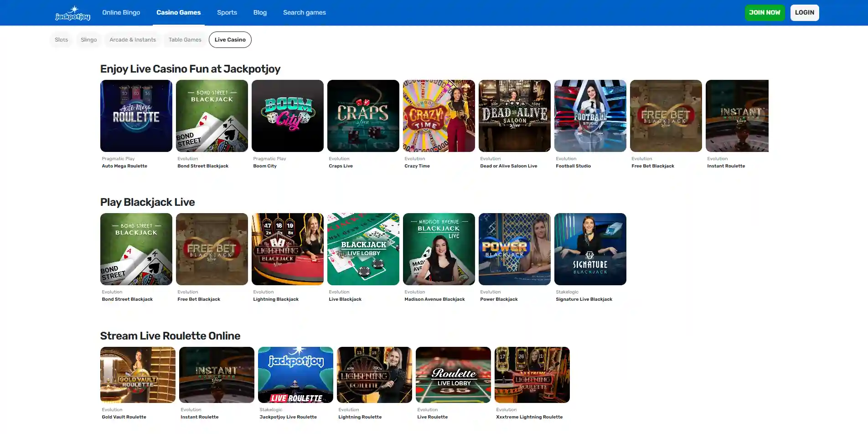Click the 'Xxxtreme Lightning Roulette' title text
The width and height of the screenshot is (868, 434).
(529, 417)
